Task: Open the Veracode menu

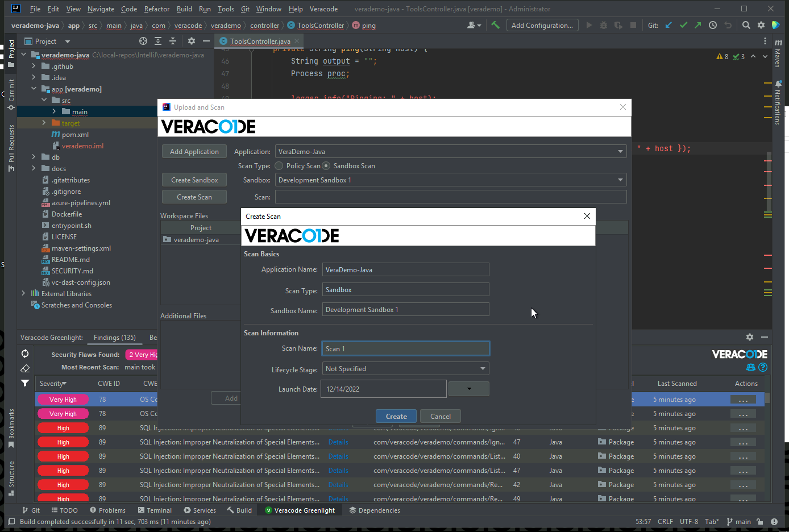Action: click(324, 9)
